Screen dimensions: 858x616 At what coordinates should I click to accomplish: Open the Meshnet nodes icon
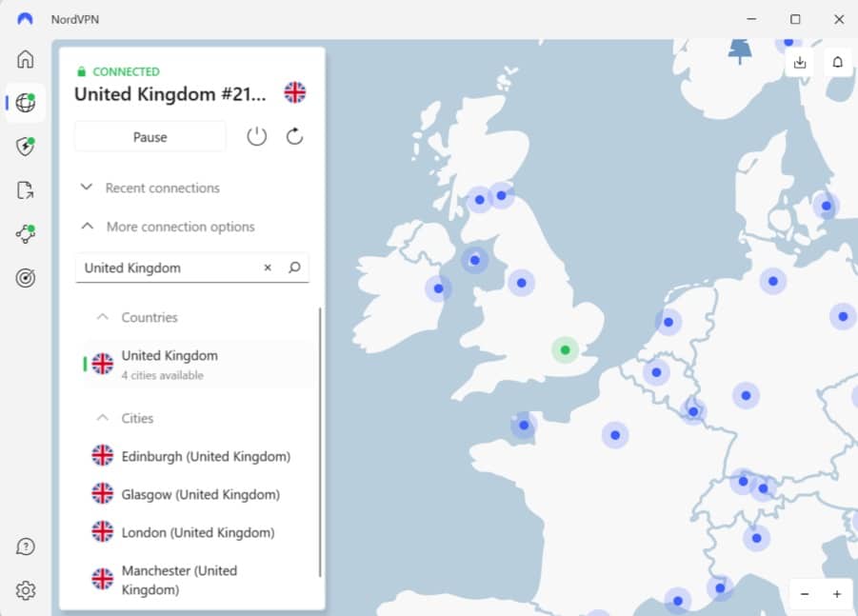pos(25,233)
